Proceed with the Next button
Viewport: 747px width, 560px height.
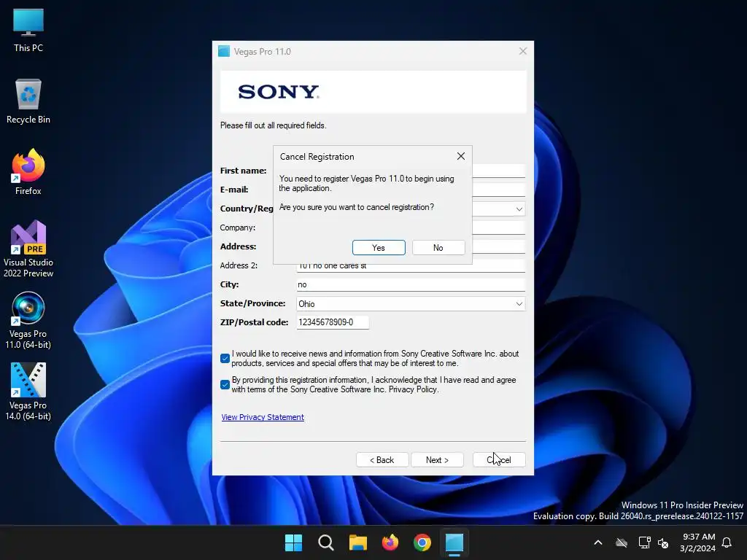pos(438,460)
